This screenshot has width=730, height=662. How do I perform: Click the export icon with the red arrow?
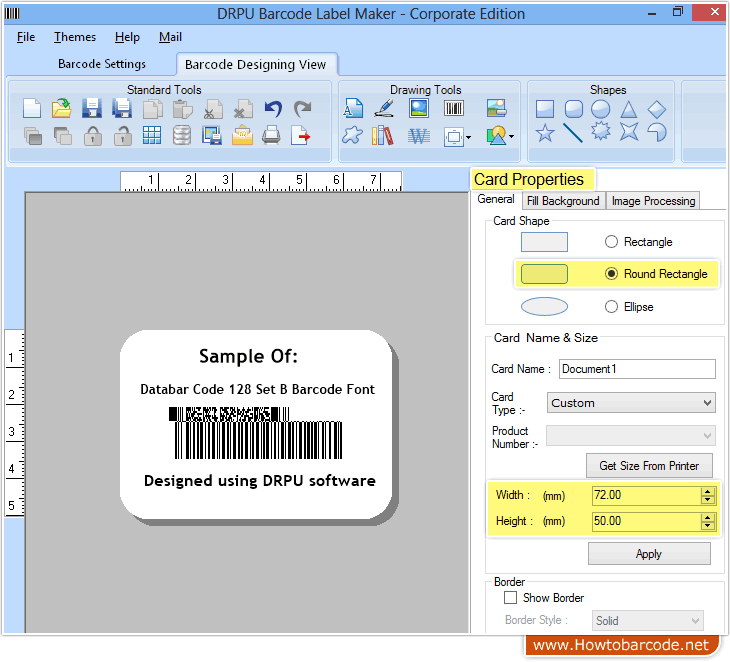point(301,136)
